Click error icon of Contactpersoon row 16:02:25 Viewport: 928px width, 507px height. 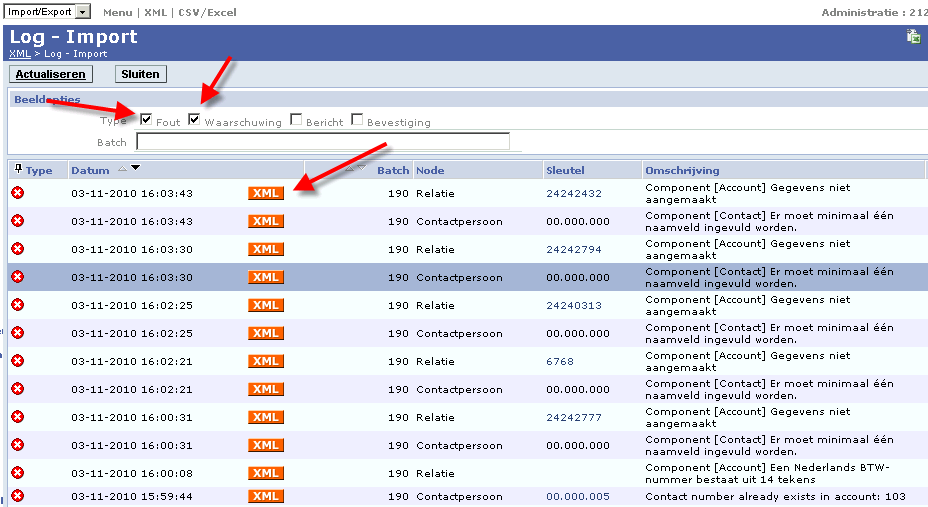(18, 332)
